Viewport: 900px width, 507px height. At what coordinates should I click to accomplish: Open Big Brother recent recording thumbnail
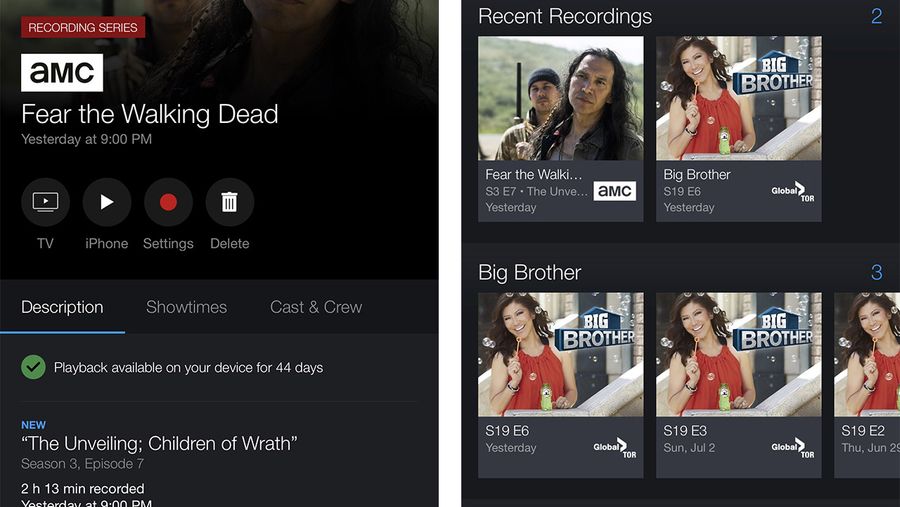point(739,98)
